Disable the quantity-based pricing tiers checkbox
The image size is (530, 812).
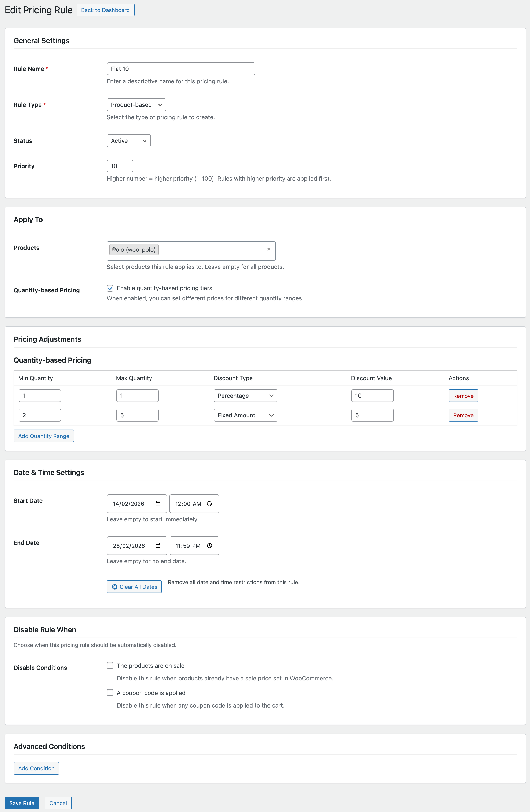[x=110, y=288]
